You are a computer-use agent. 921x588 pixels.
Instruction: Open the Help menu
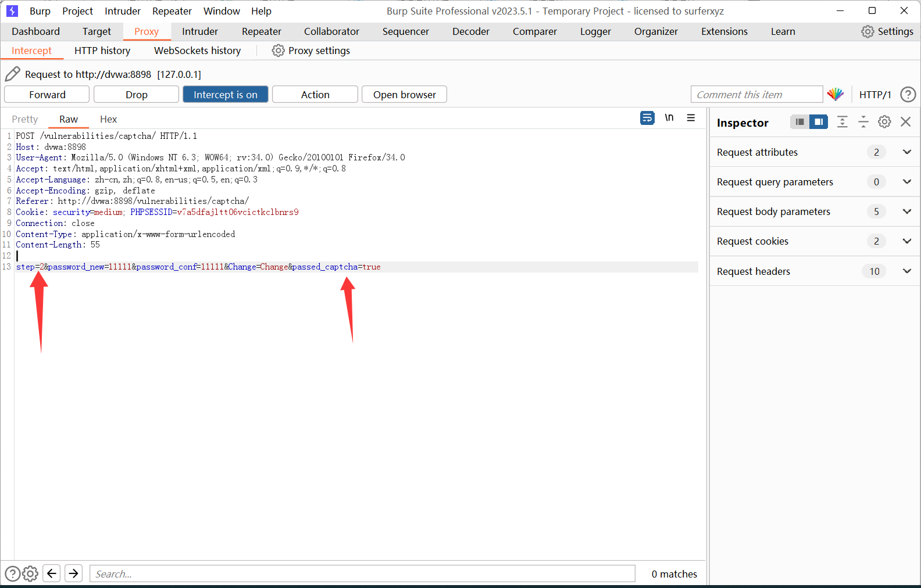(261, 11)
